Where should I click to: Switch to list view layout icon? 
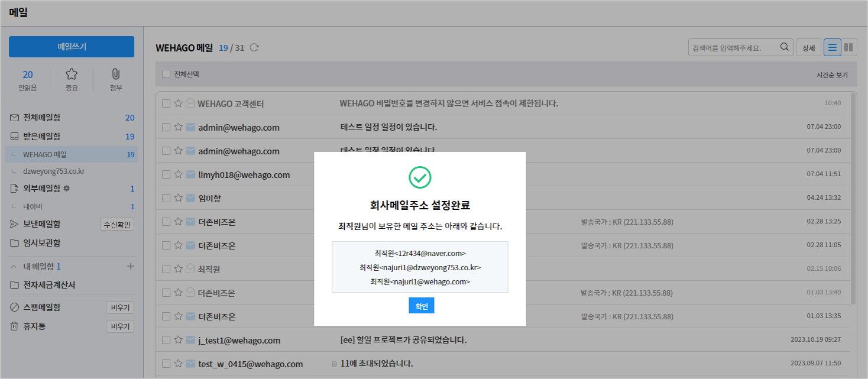click(832, 48)
